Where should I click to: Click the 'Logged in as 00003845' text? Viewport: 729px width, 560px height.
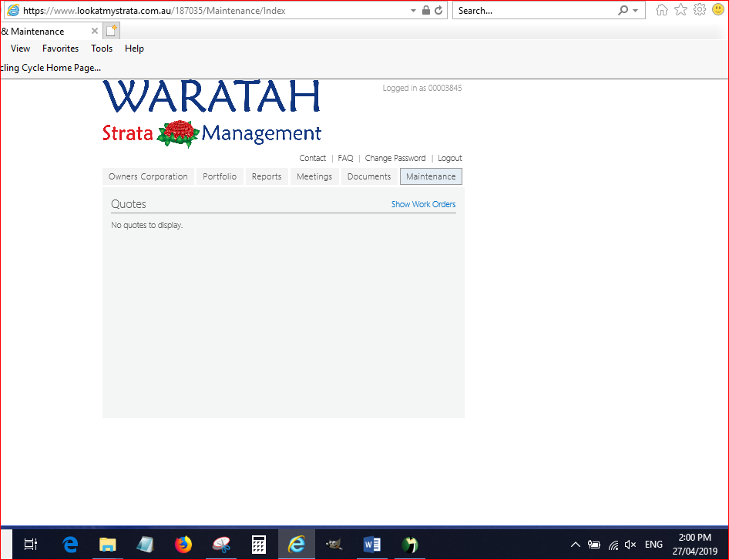tap(422, 88)
